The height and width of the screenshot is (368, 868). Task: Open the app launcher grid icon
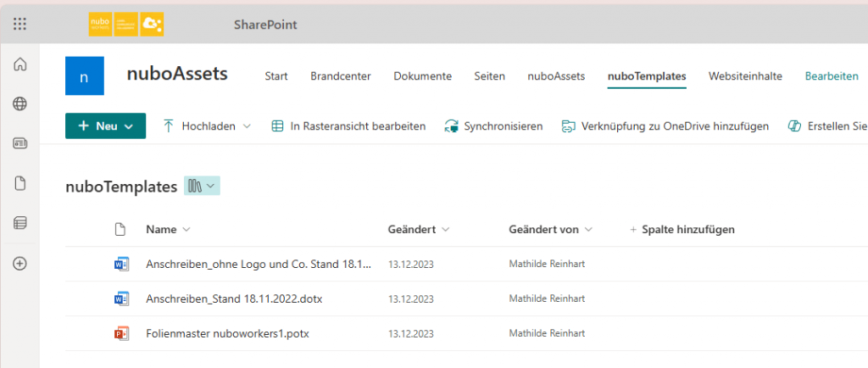(20, 25)
